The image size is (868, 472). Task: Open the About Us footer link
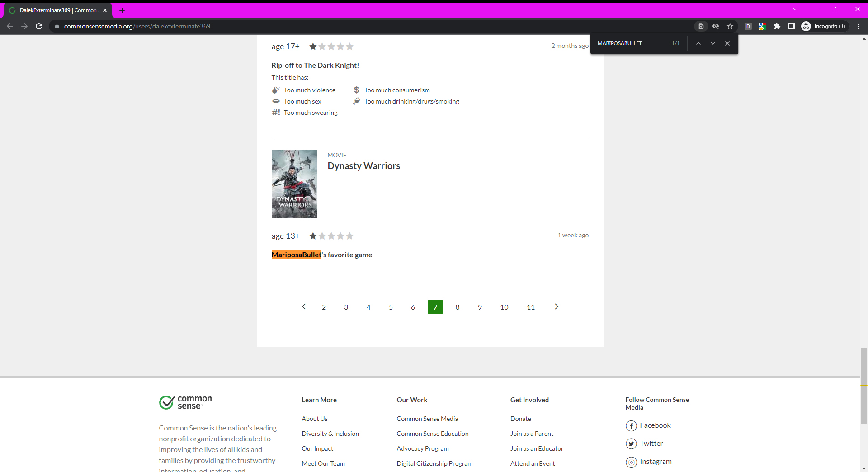(315, 419)
